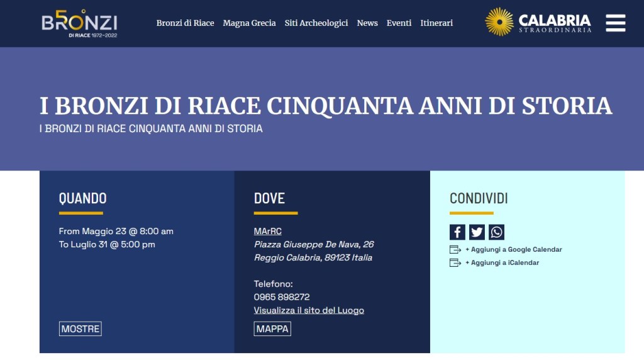Click the Bronzi 50 site logo

tap(79, 23)
